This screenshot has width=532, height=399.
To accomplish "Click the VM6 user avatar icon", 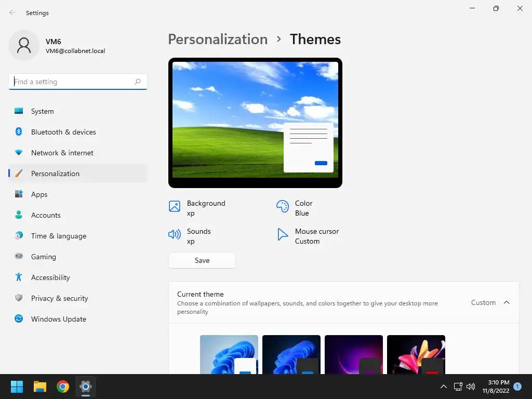I will (24, 45).
